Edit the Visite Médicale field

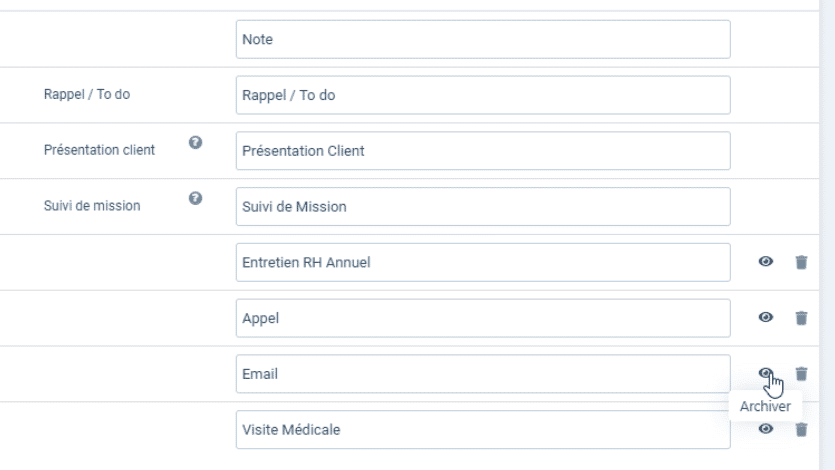point(483,430)
